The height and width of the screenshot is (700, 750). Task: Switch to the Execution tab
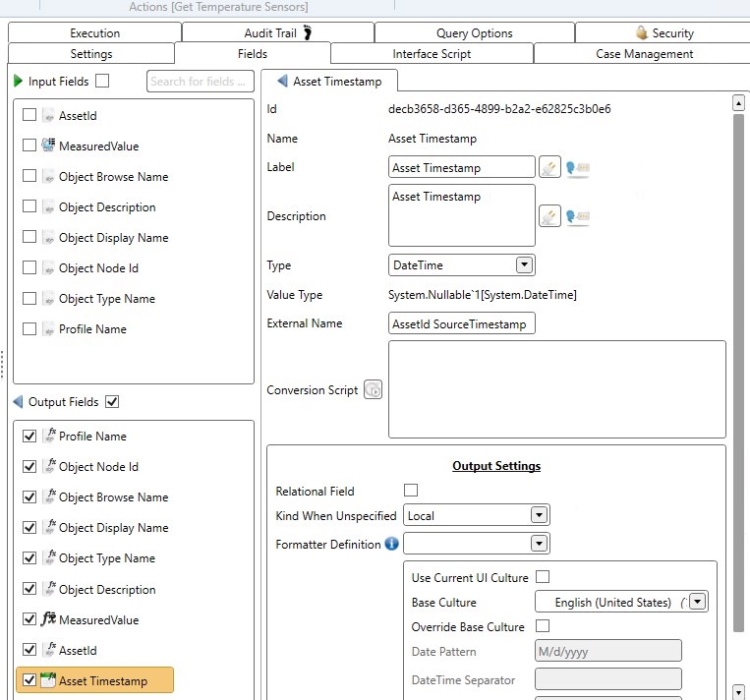pos(94,33)
